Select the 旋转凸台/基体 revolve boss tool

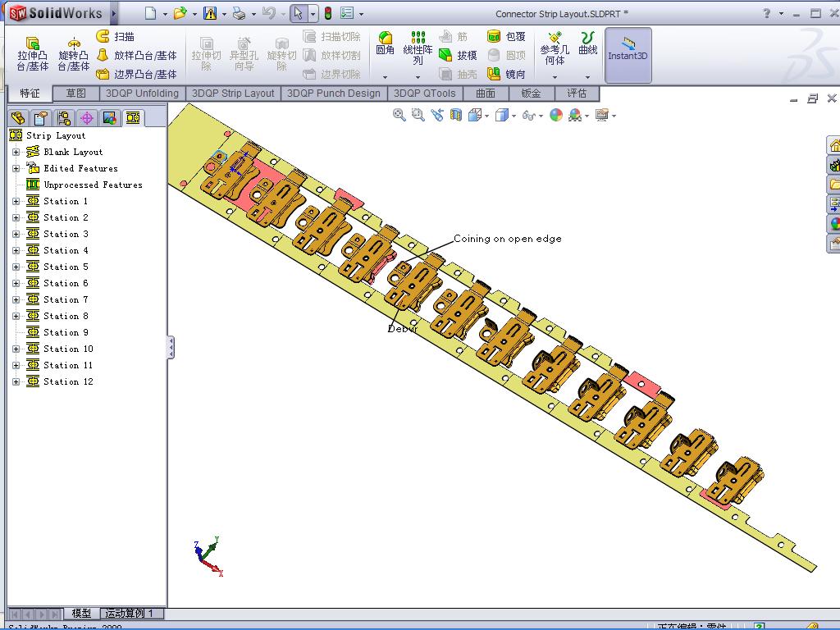click(73, 53)
